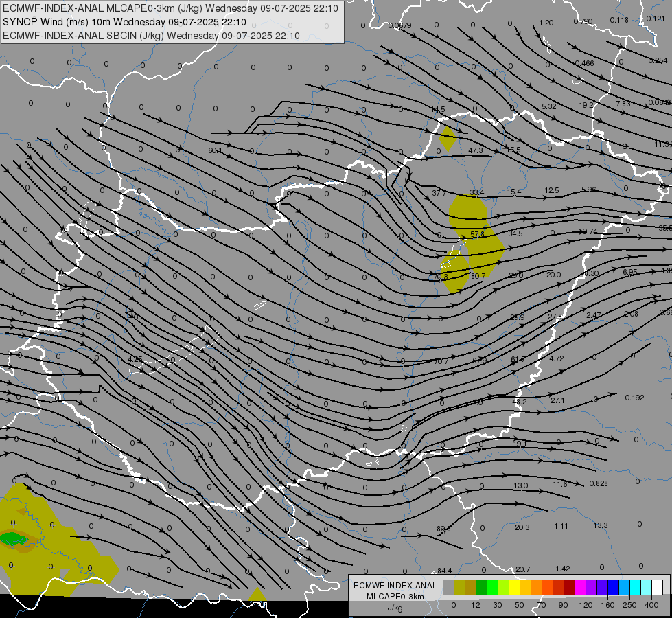Click the map value 84.4

[x=444, y=571]
